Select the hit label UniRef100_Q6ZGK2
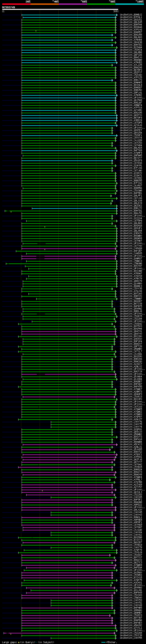Screen dimensions: 146x644 point(131,206)
